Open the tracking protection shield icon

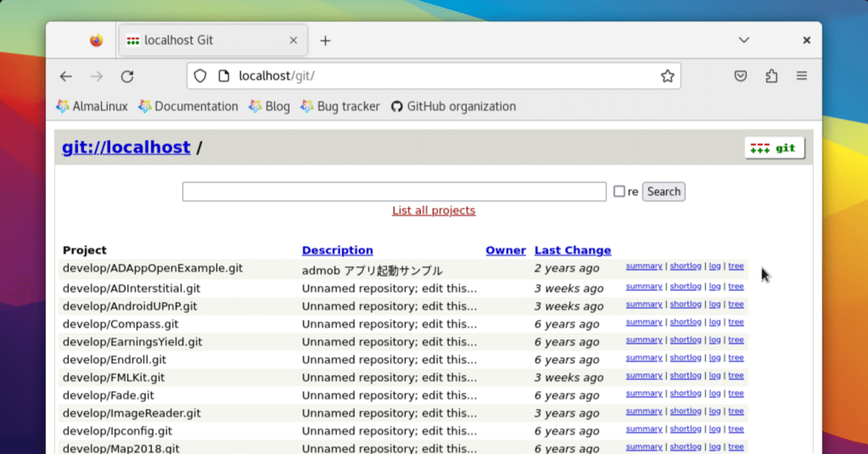[199, 76]
